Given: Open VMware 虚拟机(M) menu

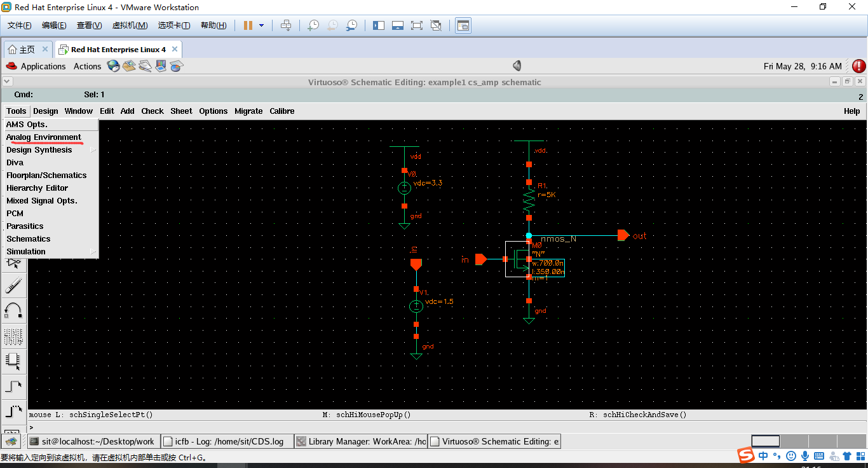Looking at the screenshot, I should (x=130, y=25).
